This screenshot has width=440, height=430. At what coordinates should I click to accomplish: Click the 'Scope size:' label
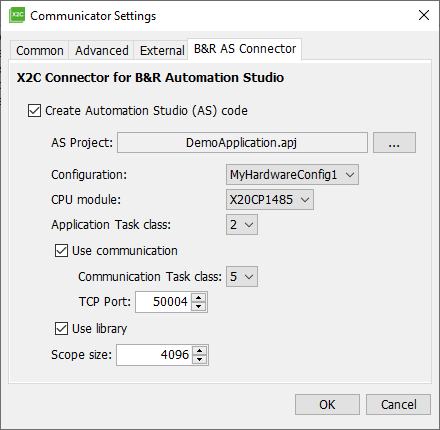[x=81, y=355]
